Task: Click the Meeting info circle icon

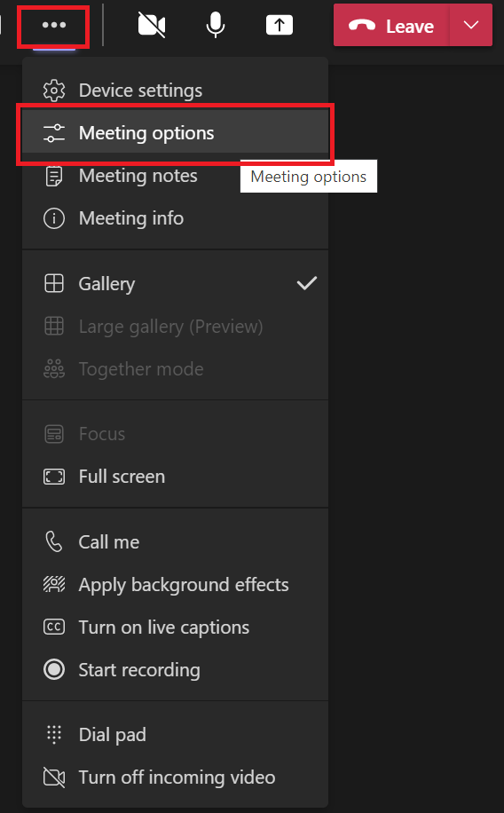Action: pos(54,218)
